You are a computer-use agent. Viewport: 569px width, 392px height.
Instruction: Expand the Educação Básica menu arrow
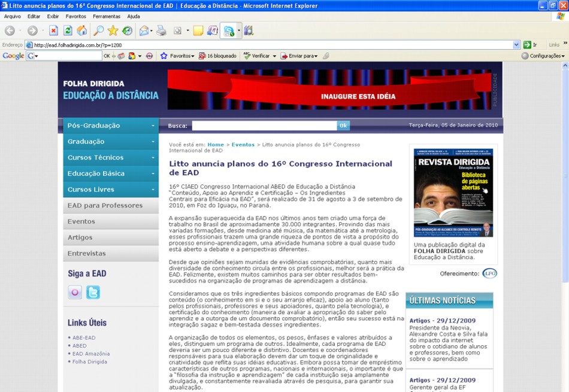pyautogui.click(x=153, y=174)
